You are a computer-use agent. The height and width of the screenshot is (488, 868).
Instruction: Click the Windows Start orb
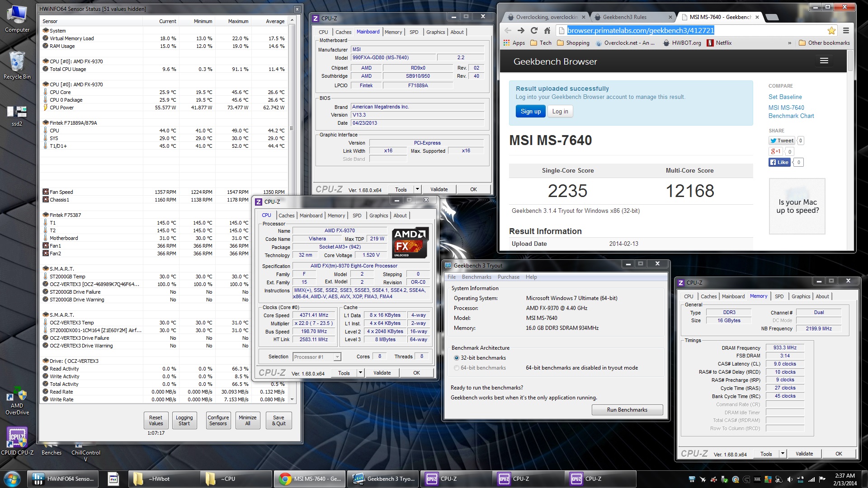(x=12, y=479)
